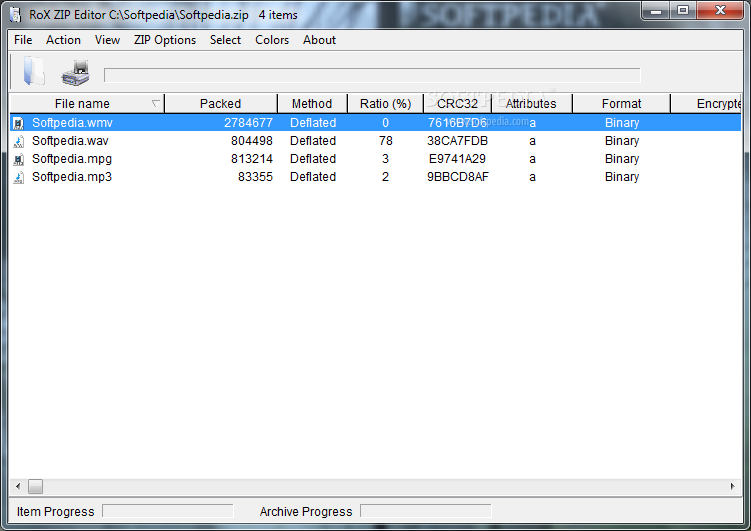Screen dimensions: 751x531
Task: Click the horizontal scrollbar right arrow
Action: pyautogui.click(x=733, y=486)
